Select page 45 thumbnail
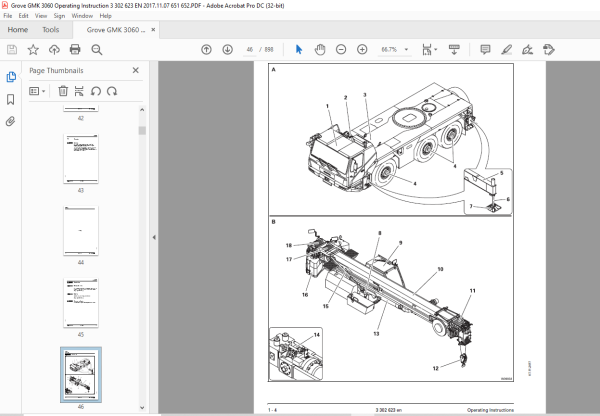Screen dimensions: 600x416 [x=81, y=303]
